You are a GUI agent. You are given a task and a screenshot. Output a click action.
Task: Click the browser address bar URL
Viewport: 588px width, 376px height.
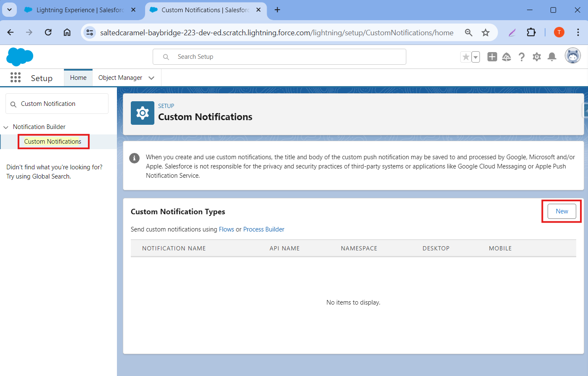coord(277,32)
